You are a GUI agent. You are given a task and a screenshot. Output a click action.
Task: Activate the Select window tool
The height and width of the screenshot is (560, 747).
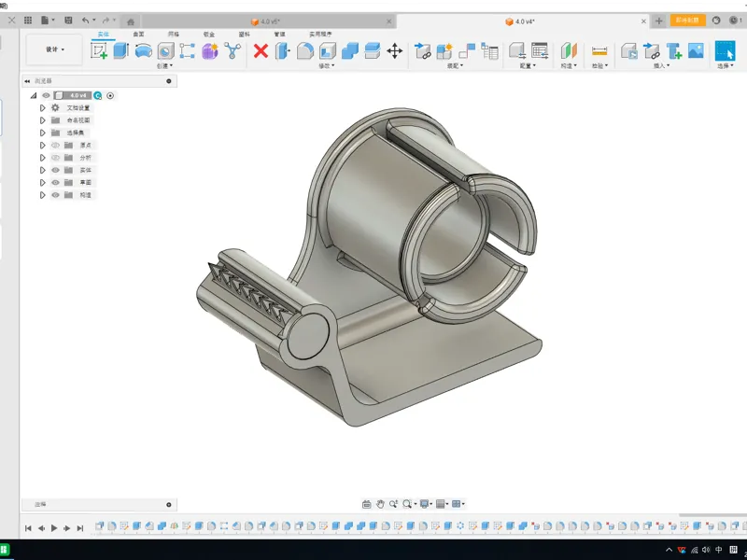point(726,50)
